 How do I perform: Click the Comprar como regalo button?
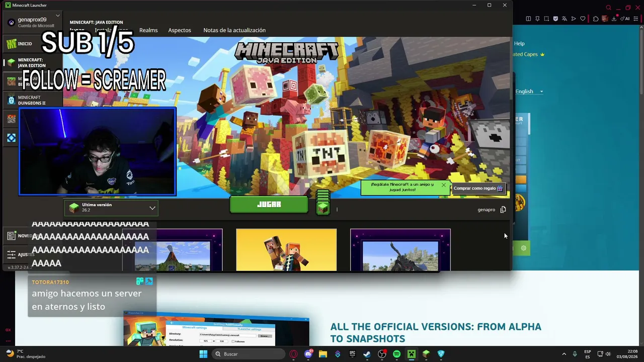click(478, 189)
